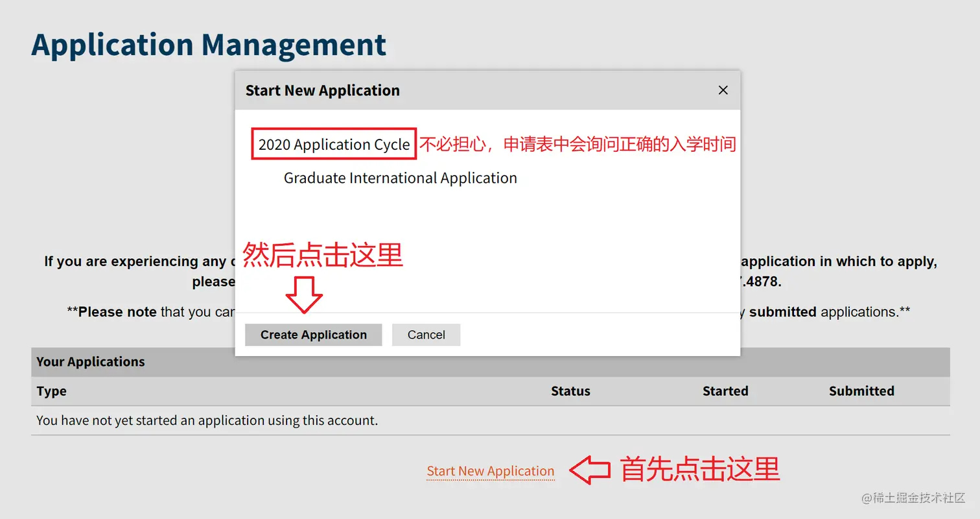The width and height of the screenshot is (980, 519).
Task: Click the Submitted column header
Action: point(861,391)
